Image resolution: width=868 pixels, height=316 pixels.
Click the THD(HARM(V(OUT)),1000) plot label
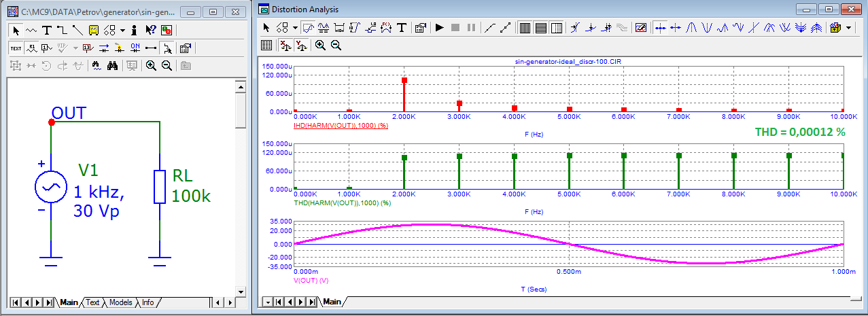coord(341,203)
